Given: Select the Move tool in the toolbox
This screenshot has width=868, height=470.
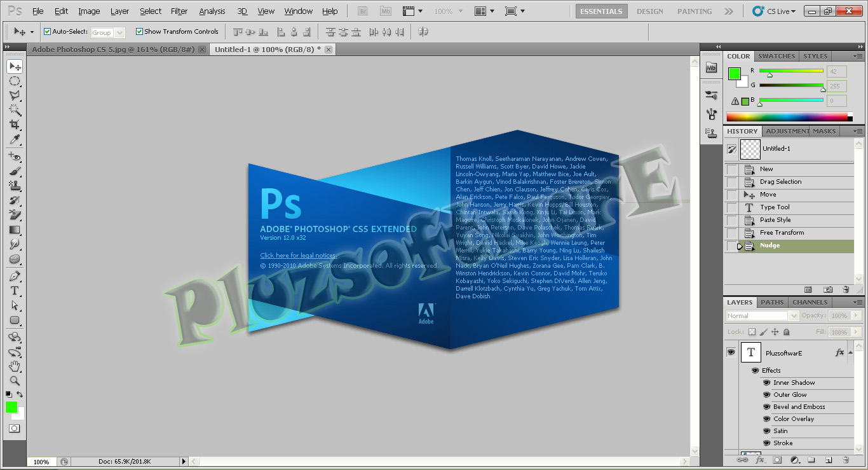Looking at the screenshot, I should pyautogui.click(x=15, y=67).
